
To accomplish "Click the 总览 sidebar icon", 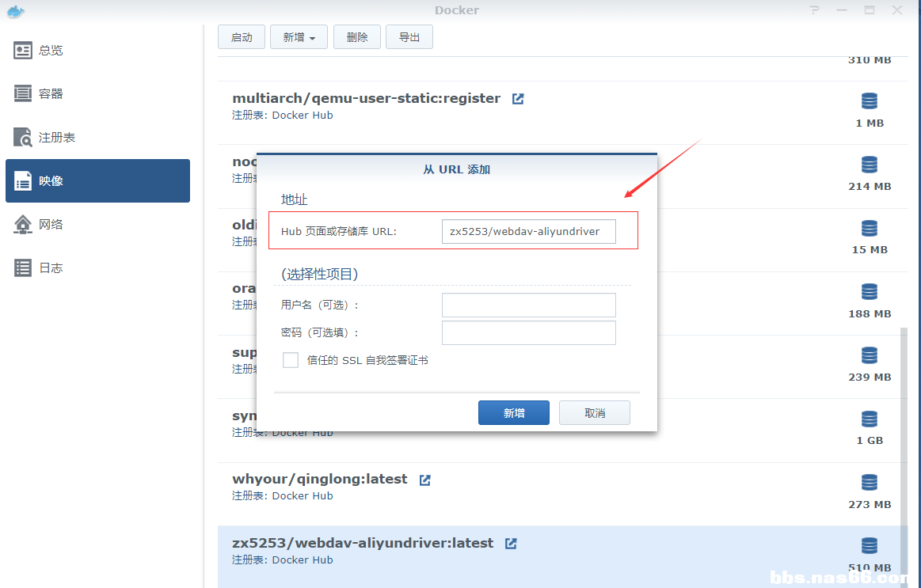I will 23,51.
